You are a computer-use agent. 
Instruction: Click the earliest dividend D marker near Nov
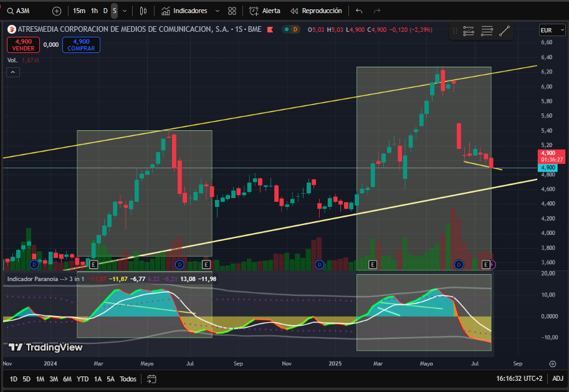[x=34, y=265]
